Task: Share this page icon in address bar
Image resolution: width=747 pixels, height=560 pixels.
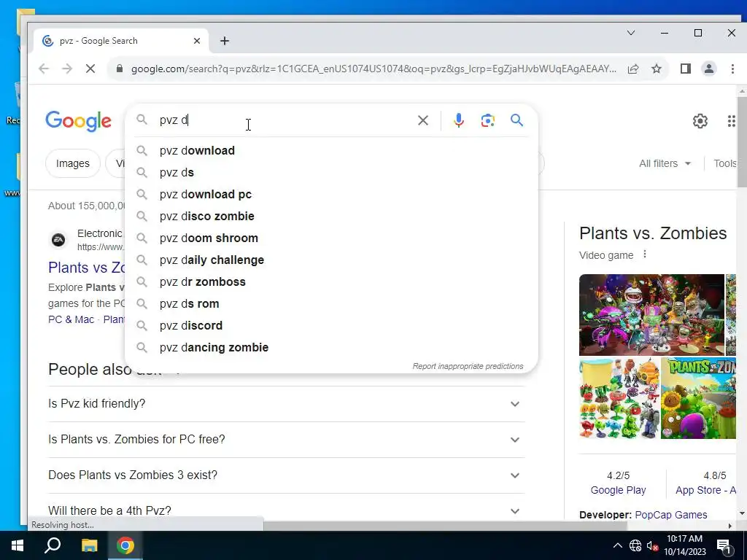Action: pyautogui.click(x=633, y=69)
